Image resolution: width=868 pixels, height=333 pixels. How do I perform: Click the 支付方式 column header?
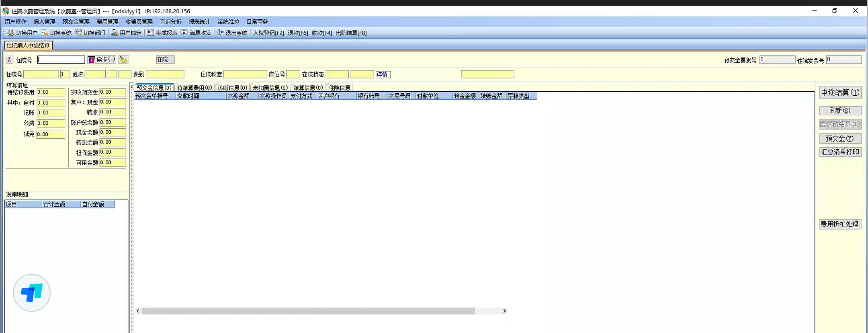[303, 96]
